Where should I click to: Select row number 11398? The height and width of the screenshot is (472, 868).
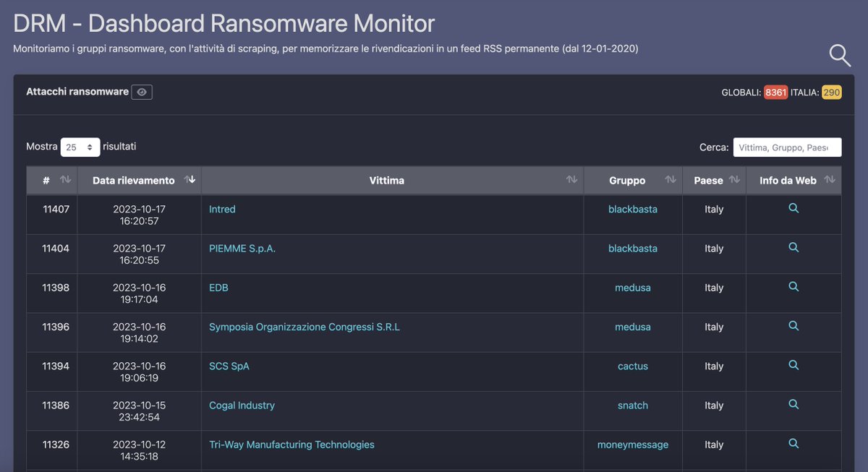pyautogui.click(x=56, y=288)
